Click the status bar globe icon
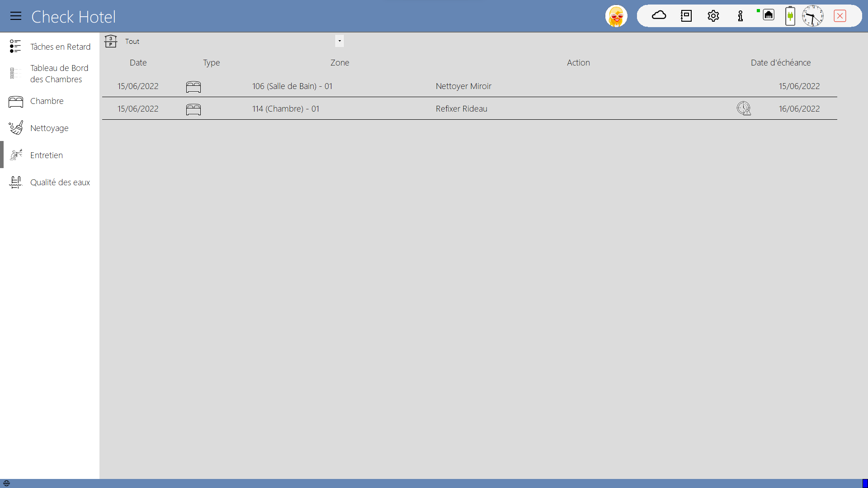The height and width of the screenshot is (488, 868). point(6,483)
